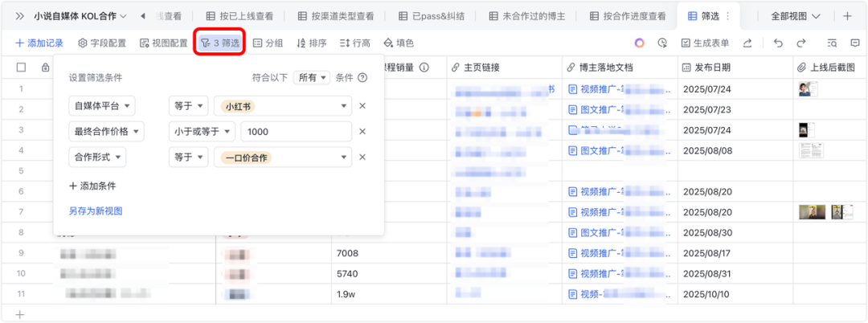
Task: Open the search records icon
Action: tap(832, 43)
